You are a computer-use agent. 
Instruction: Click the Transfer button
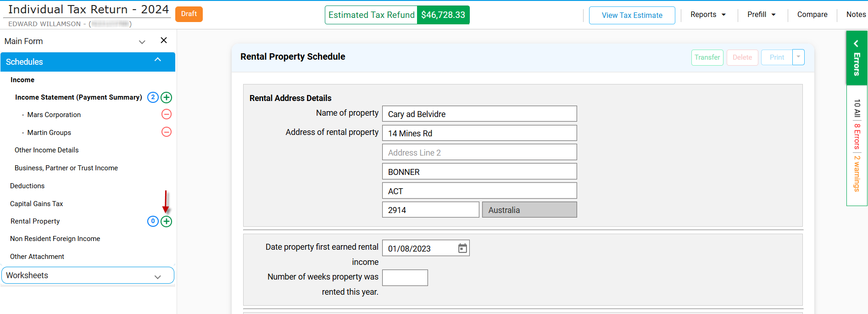pyautogui.click(x=707, y=57)
